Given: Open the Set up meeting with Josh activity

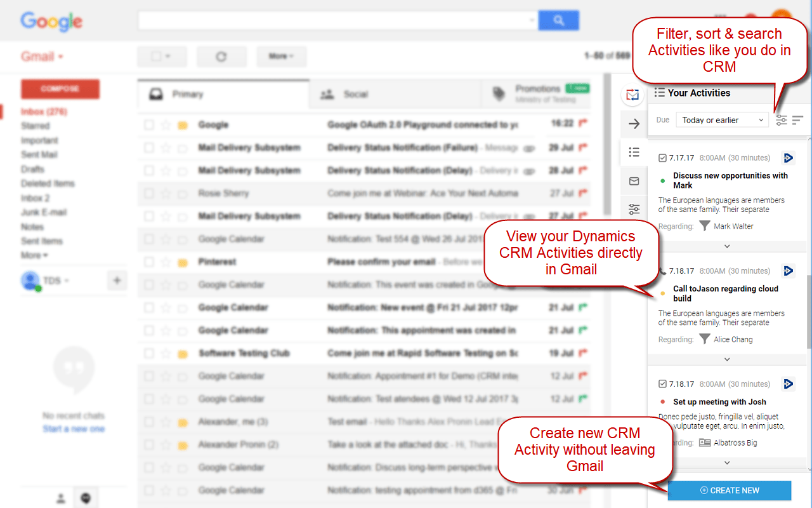Looking at the screenshot, I should pyautogui.click(x=719, y=402).
